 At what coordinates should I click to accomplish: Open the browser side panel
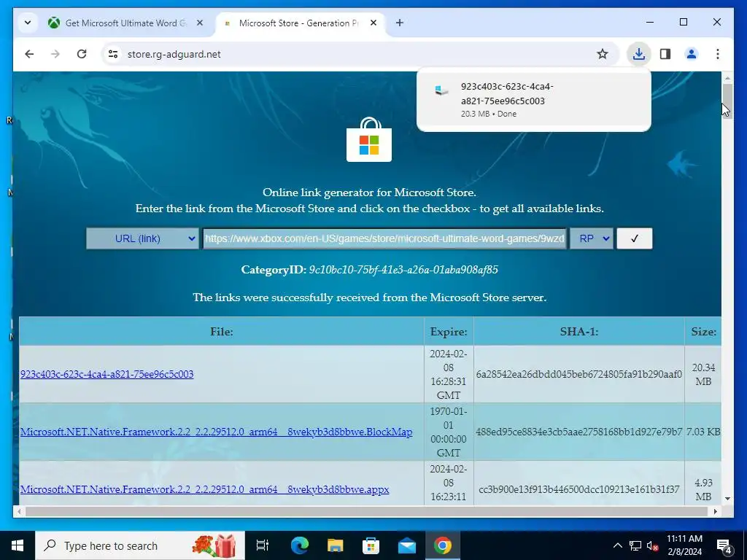pyautogui.click(x=665, y=54)
